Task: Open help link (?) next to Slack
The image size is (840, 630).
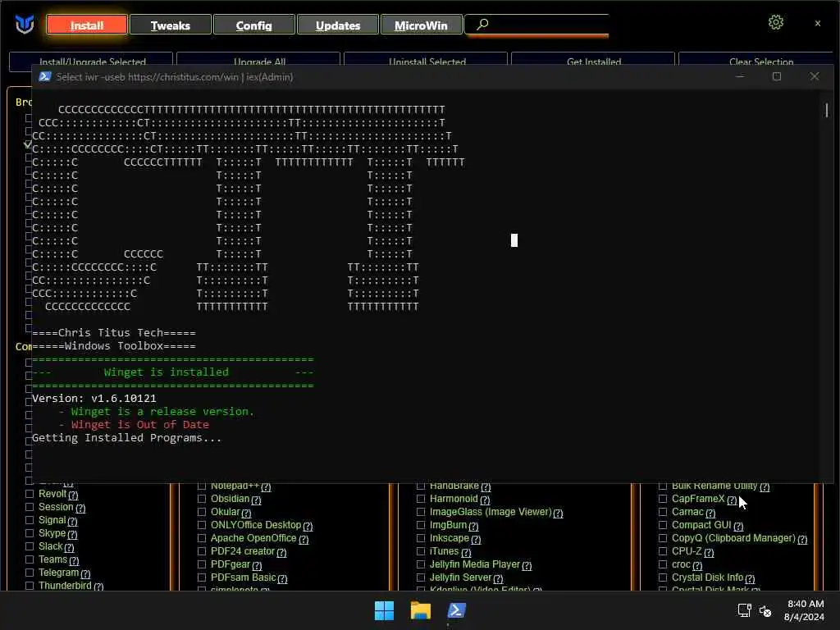Action: pyautogui.click(x=69, y=547)
